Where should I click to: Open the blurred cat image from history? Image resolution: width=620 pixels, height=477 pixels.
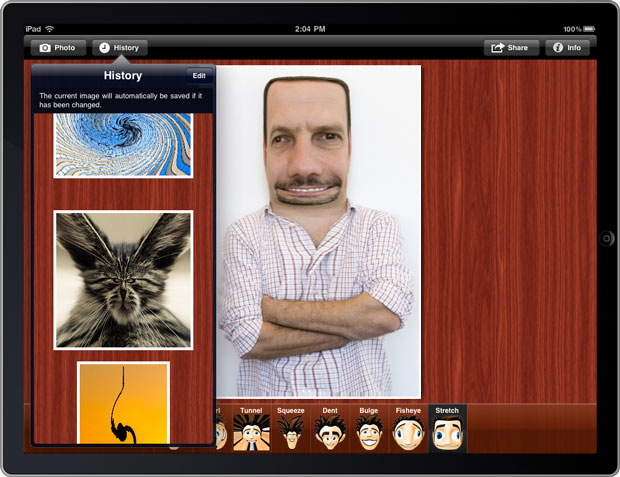123,279
